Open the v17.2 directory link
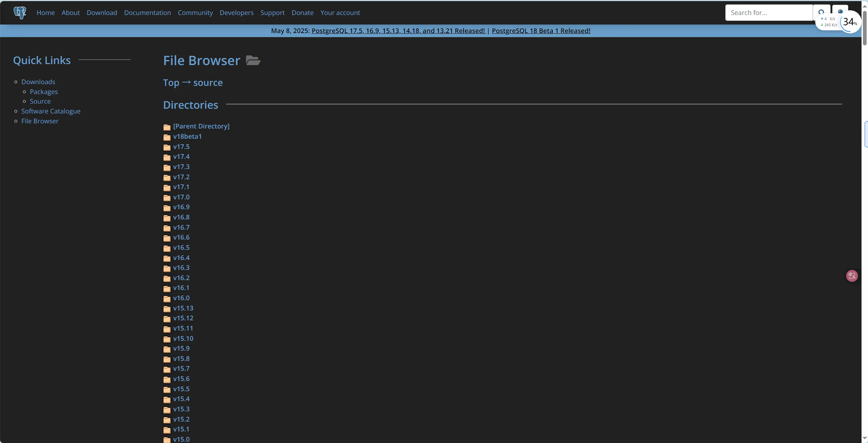 181,177
